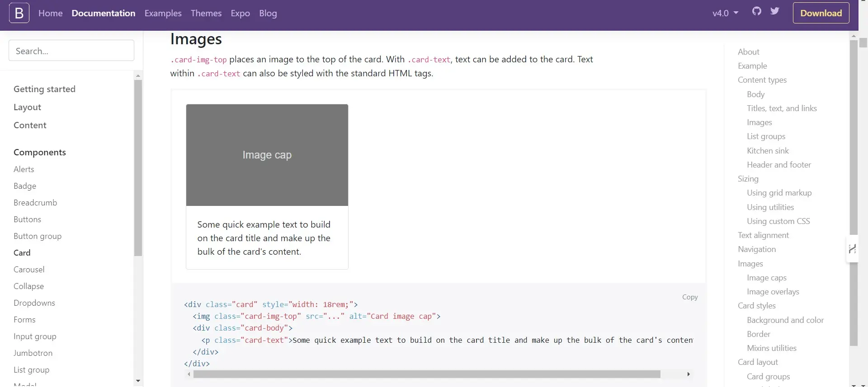Click the sidebar scroll-up arrow
The image size is (868, 387).
[138, 75]
